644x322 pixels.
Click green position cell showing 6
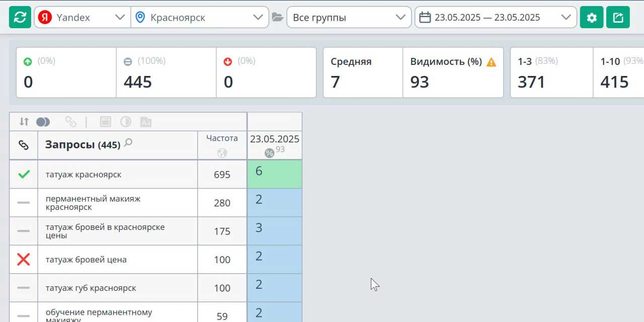click(x=275, y=174)
